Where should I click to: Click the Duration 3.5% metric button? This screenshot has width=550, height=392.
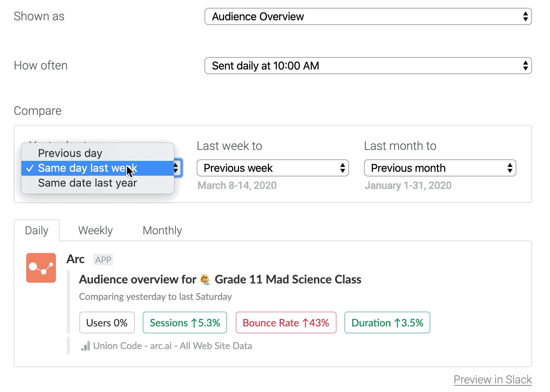click(387, 323)
